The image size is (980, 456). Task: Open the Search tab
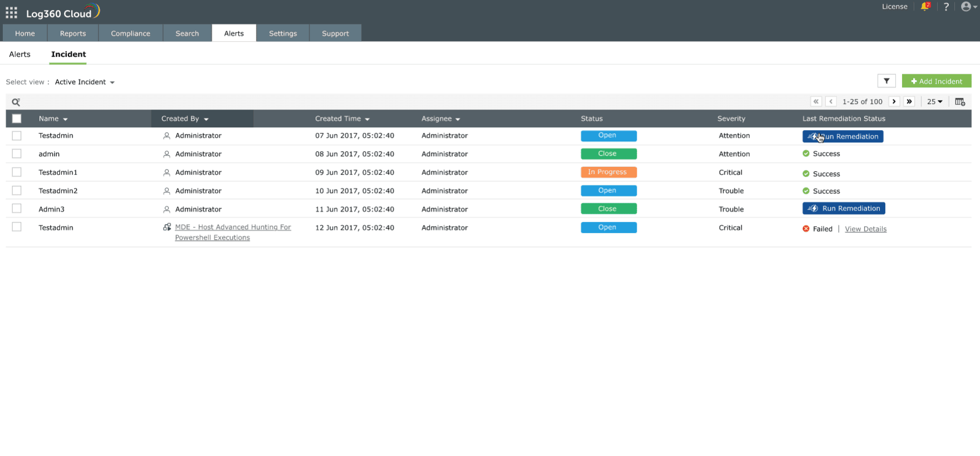tap(187, 33)
